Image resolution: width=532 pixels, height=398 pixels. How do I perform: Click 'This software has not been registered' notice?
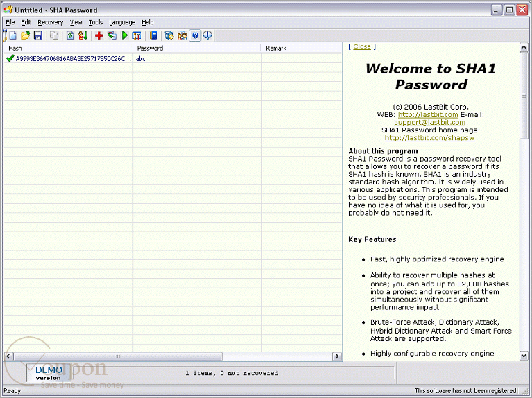[465, 391]
